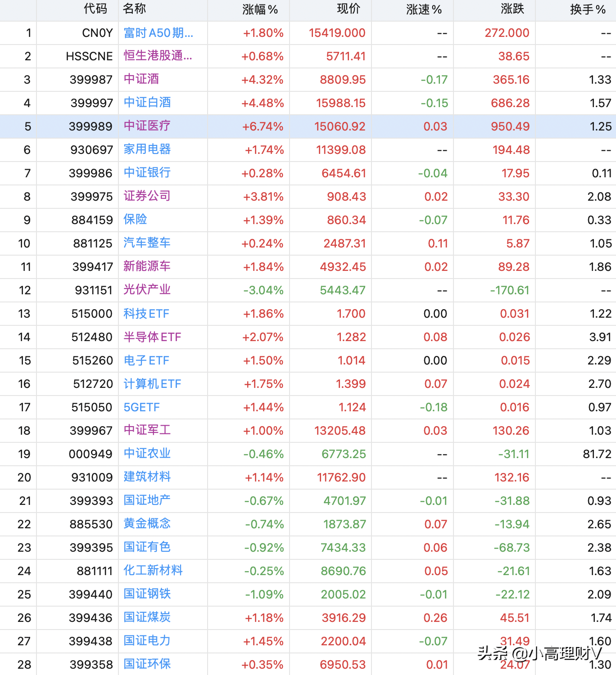Select 家用电器 sector name
The width and height of the screenshot is (616, 675).
coord(147,150)
